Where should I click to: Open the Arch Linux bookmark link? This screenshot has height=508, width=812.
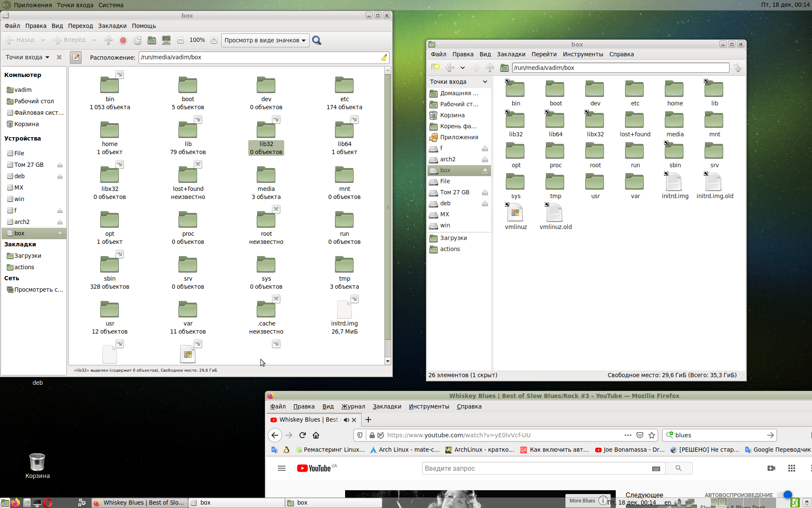[405, 450]
